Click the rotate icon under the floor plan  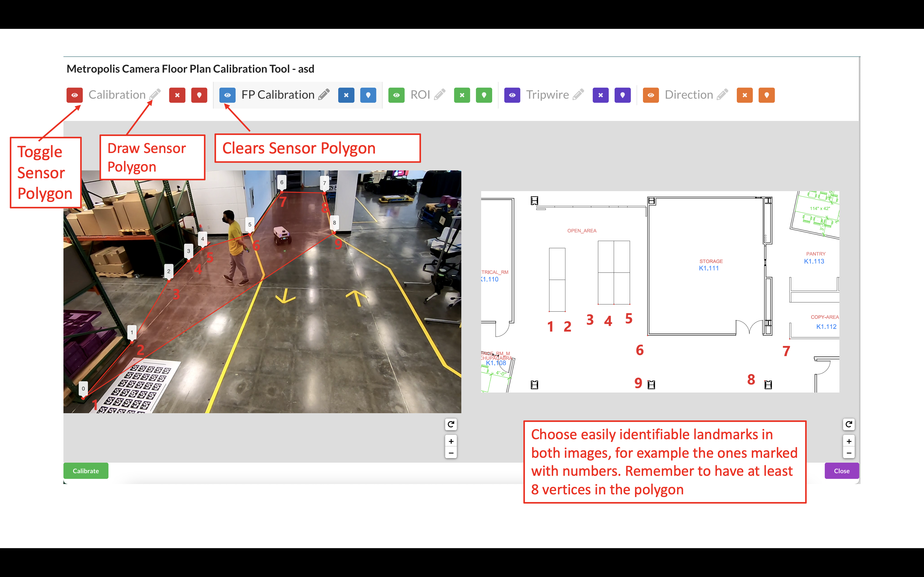click(x=849, y=424)
